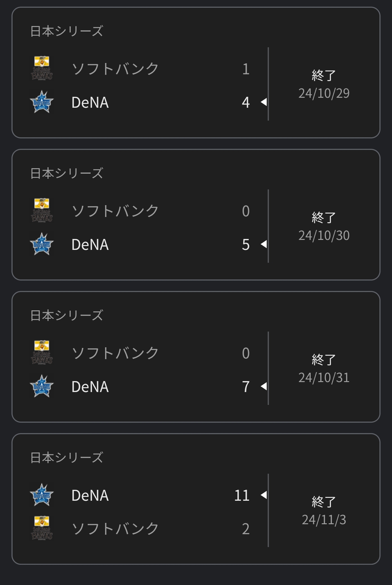
Task: Click SoftBank Hawks logo in 24/10/30 game
Action: tap(42, 210)
